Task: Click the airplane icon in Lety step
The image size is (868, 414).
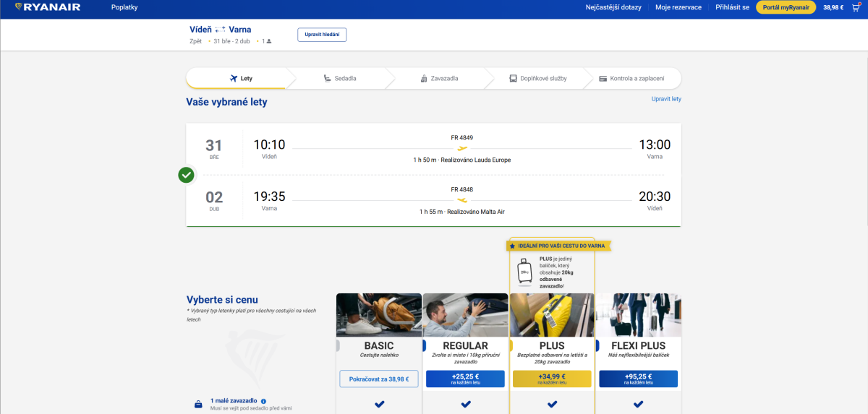Action: [x=234, y=78]
